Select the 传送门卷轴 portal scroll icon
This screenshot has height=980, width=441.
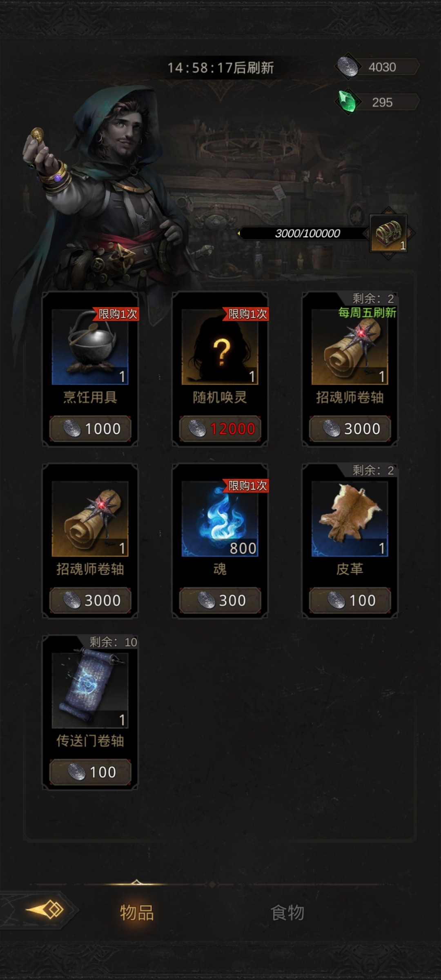pyautogui.click(x=90, y=690)
